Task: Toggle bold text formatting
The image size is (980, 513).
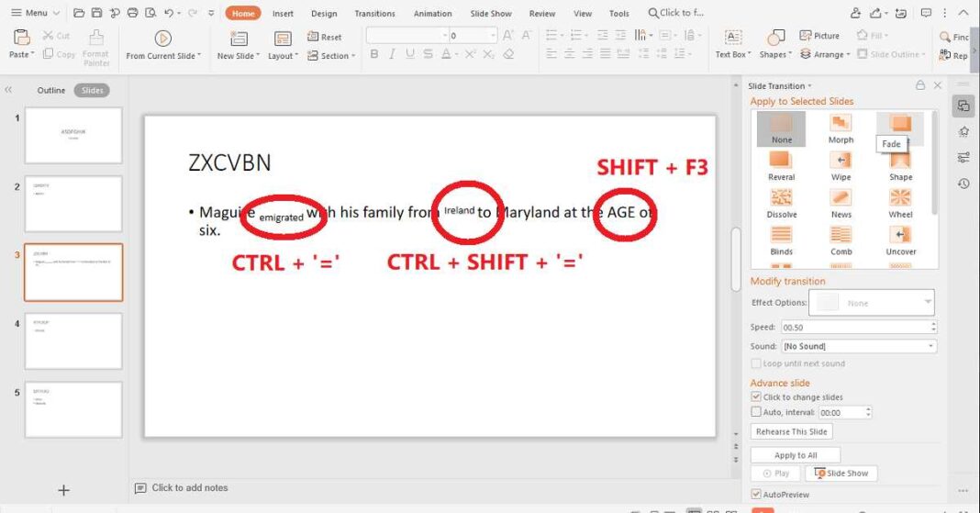Action: pyautogui.click(x=373, y=54)
